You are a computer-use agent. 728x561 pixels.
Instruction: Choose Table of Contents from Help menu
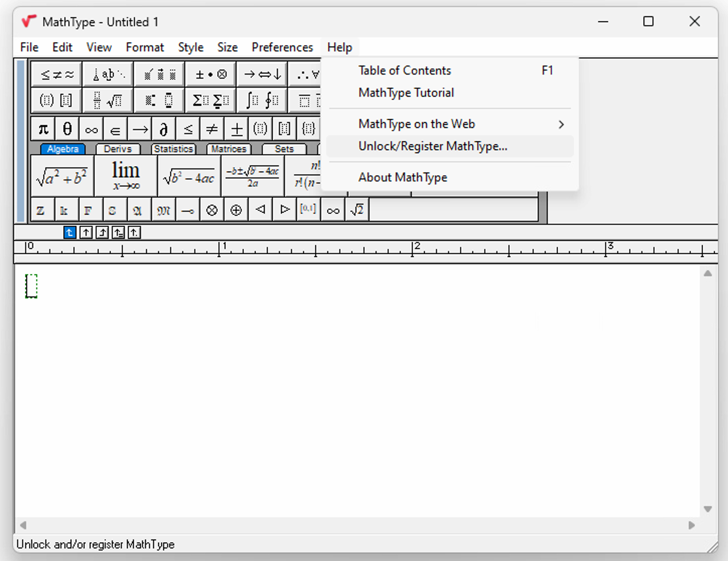click(x=450, y=71)
